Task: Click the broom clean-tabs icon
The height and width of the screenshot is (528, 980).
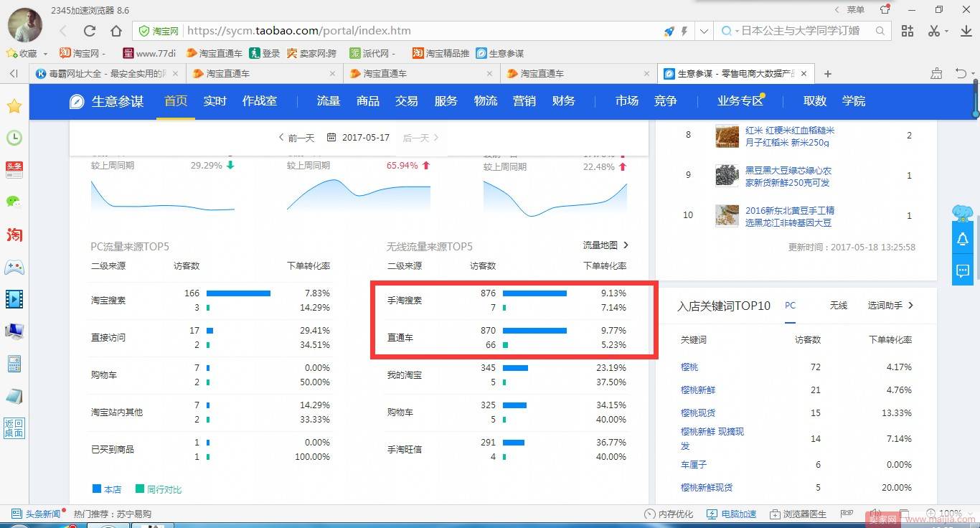Action: coord(936,73)
